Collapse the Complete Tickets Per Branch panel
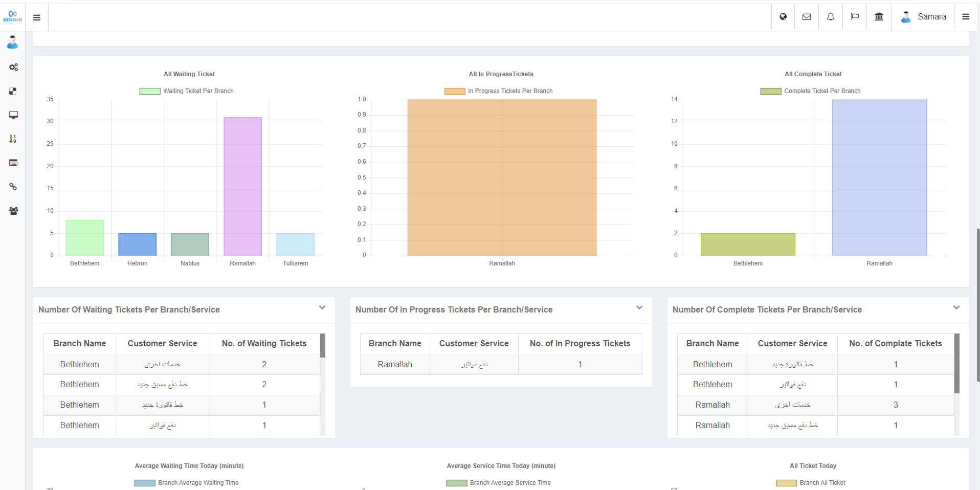 [x=956, y=308]
